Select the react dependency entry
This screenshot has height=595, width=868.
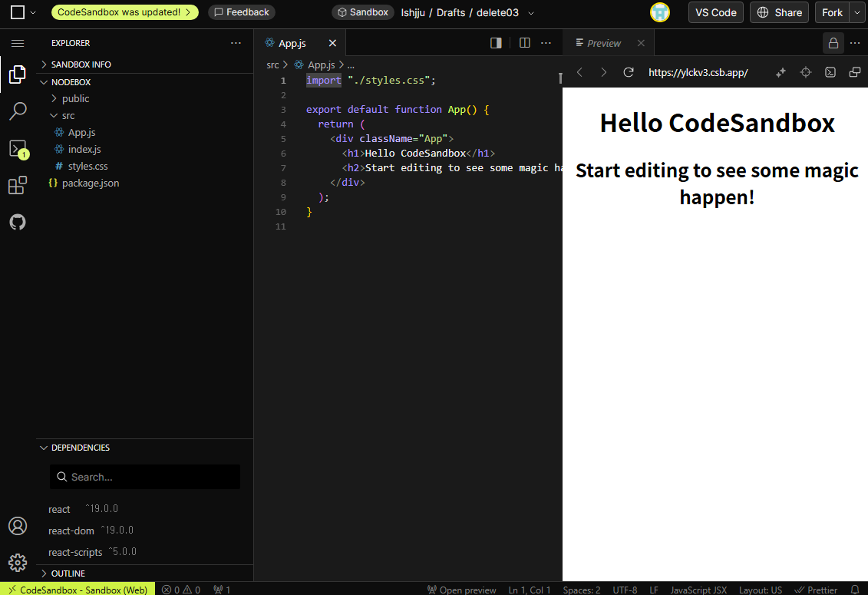pos(83,509)
